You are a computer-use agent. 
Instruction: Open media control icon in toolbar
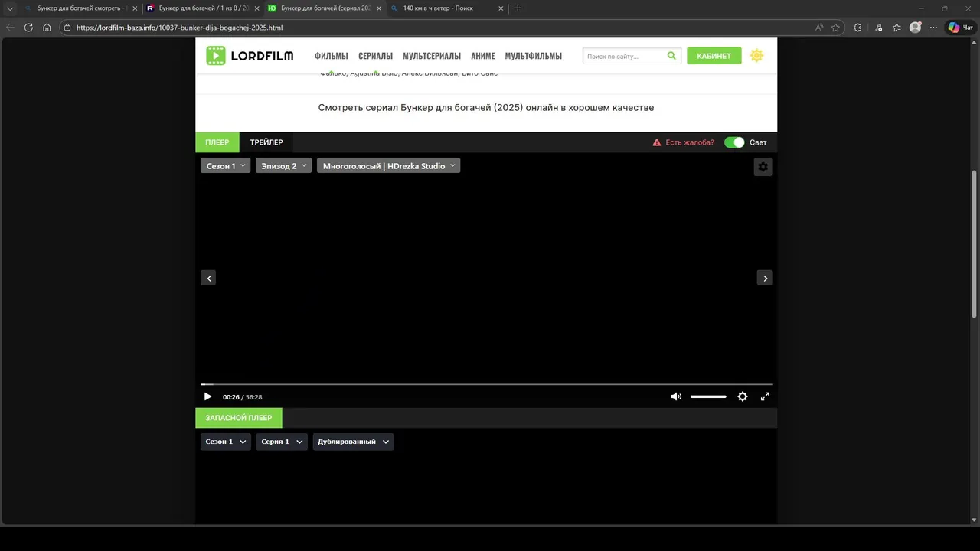click(877, 28)
